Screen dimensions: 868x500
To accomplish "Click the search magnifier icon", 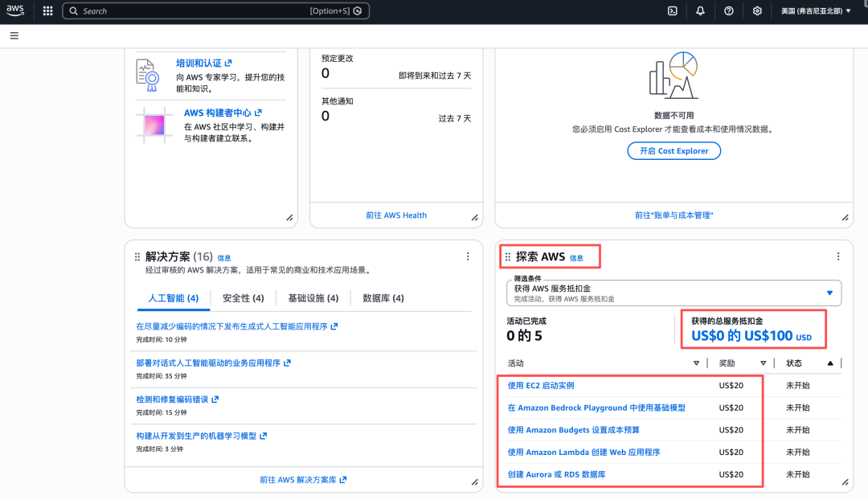I will (74, 11).
